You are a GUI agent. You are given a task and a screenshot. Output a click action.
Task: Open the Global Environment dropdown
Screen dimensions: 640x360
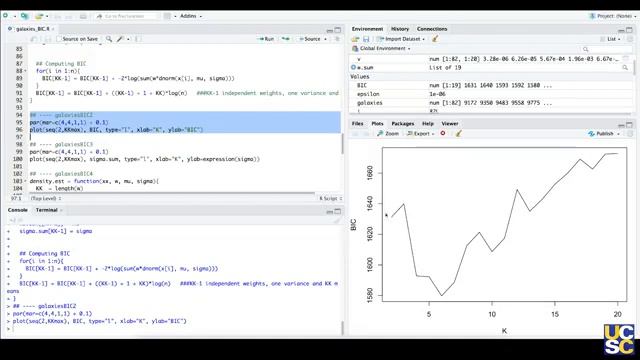tap(381, 49)
